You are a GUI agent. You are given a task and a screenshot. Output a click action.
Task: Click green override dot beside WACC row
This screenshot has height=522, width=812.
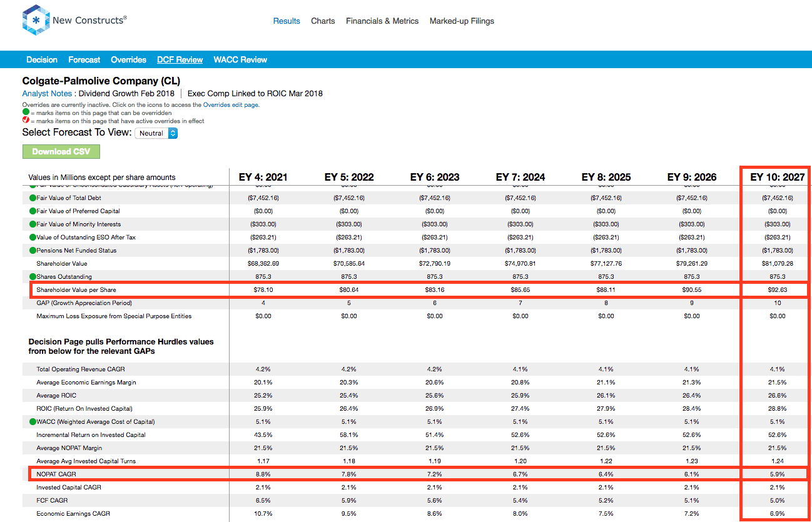32,421
